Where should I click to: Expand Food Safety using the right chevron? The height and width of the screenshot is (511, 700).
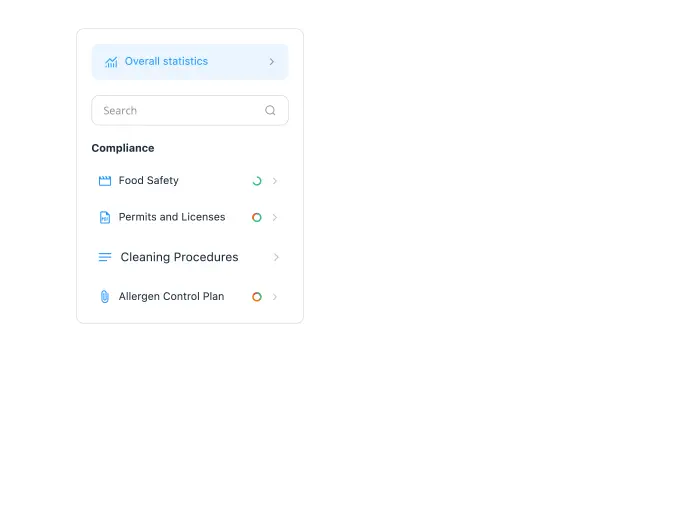click(275, 181)
